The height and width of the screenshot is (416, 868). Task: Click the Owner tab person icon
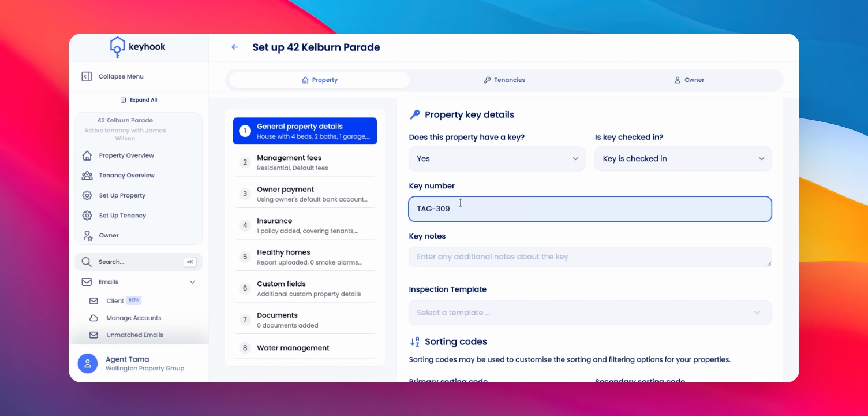coord(678,80)
